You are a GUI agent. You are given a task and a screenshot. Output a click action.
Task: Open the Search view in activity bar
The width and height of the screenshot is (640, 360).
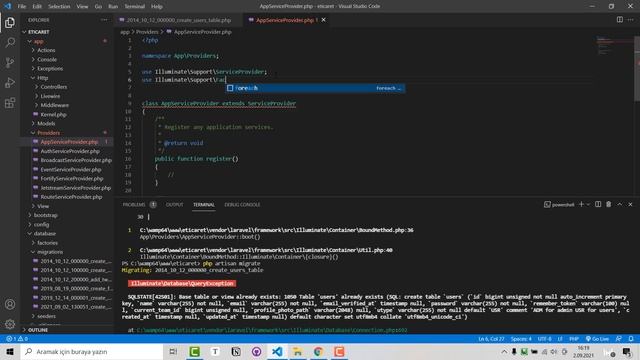click(x=10, y=42)
